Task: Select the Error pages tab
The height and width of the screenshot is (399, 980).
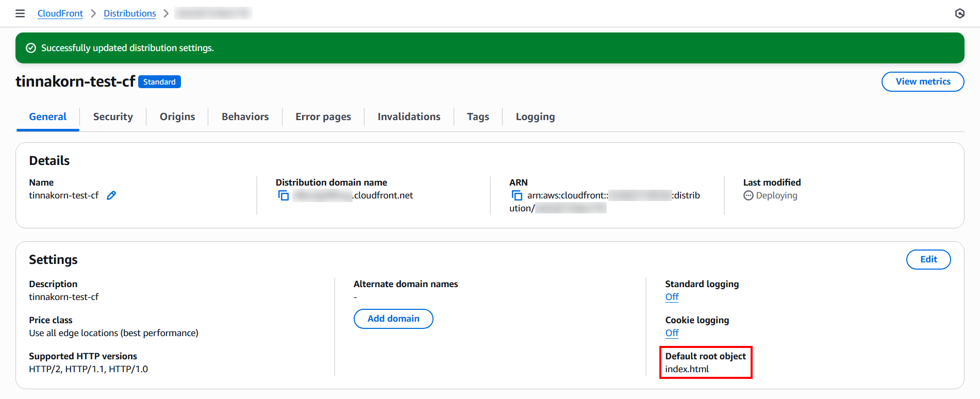Action: [323, 117]
